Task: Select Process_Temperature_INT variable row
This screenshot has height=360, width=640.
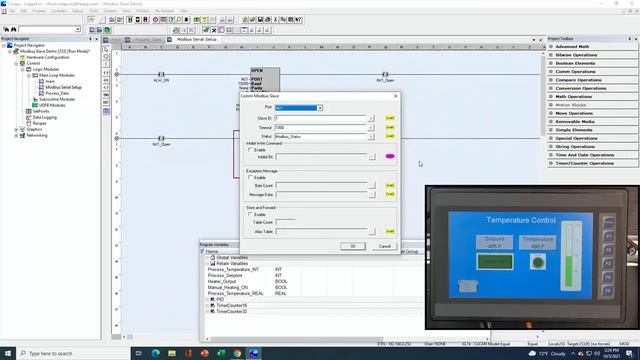Action: point(233,270)
